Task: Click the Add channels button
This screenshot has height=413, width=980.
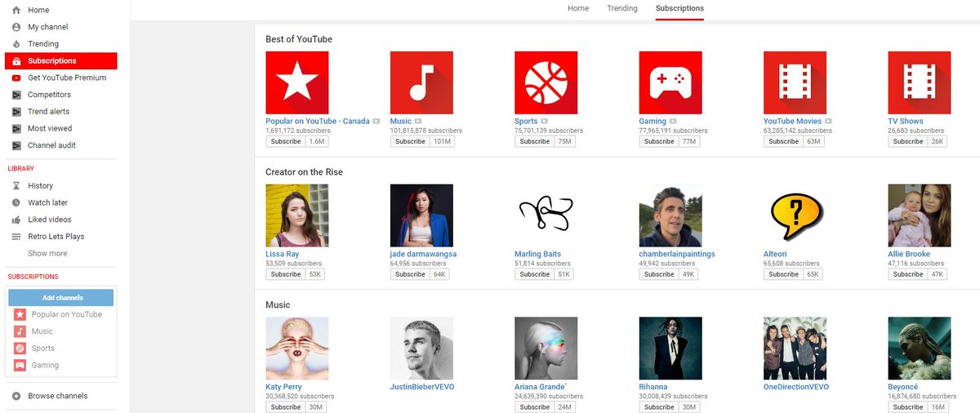Action: [x=63, y=298]
